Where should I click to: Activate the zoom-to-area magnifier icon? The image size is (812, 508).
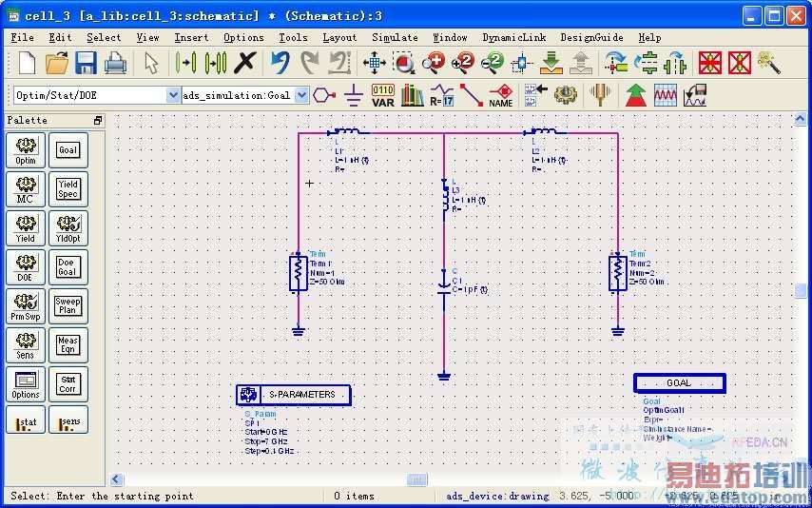403,63
